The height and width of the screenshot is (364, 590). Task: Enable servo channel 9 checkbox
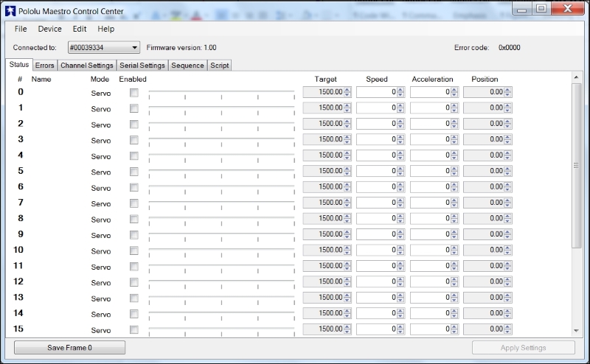tap(134, 234)
